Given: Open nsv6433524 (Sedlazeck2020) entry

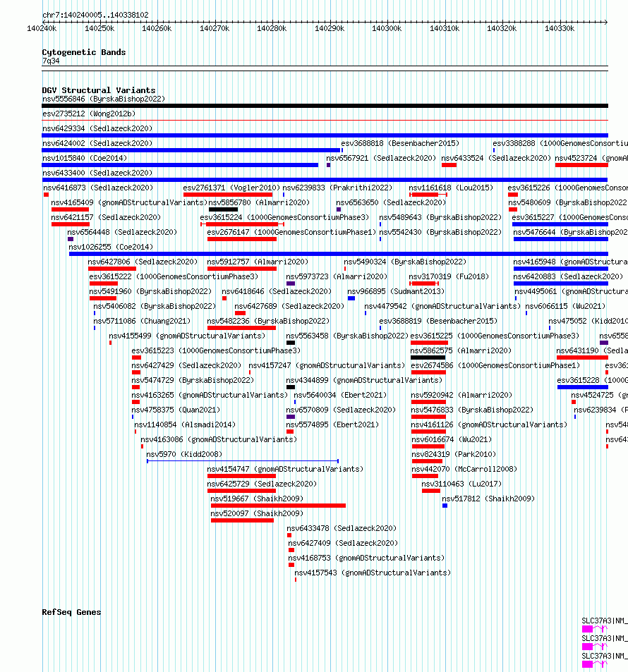Looking at the screenshot, I should tap(496, 158).
